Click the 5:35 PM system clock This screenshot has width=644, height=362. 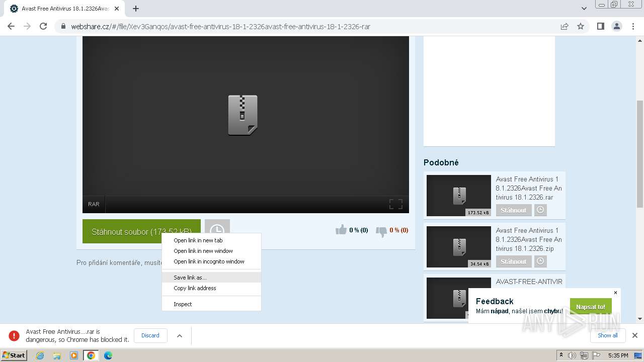(x=618, y=355)
